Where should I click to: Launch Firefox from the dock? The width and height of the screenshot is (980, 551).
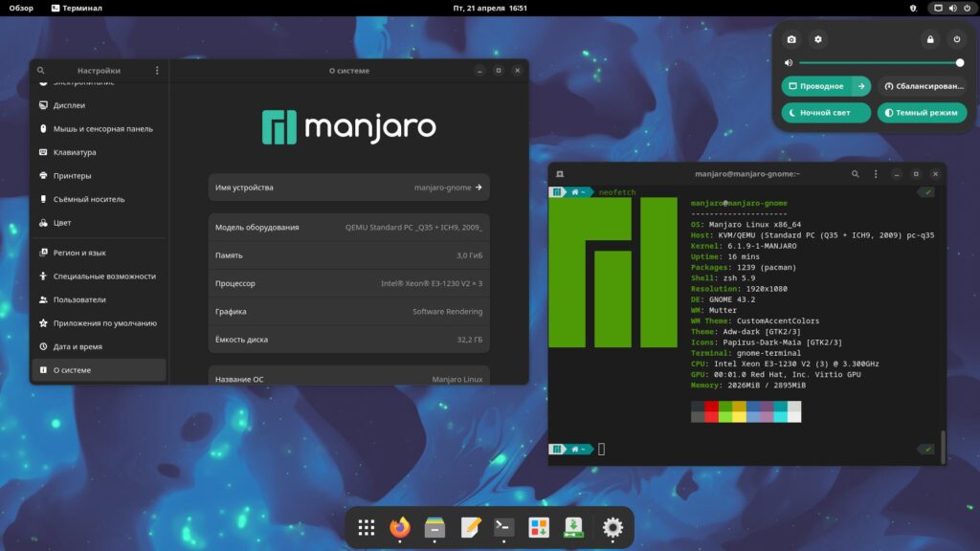click(x=399, y=527)
